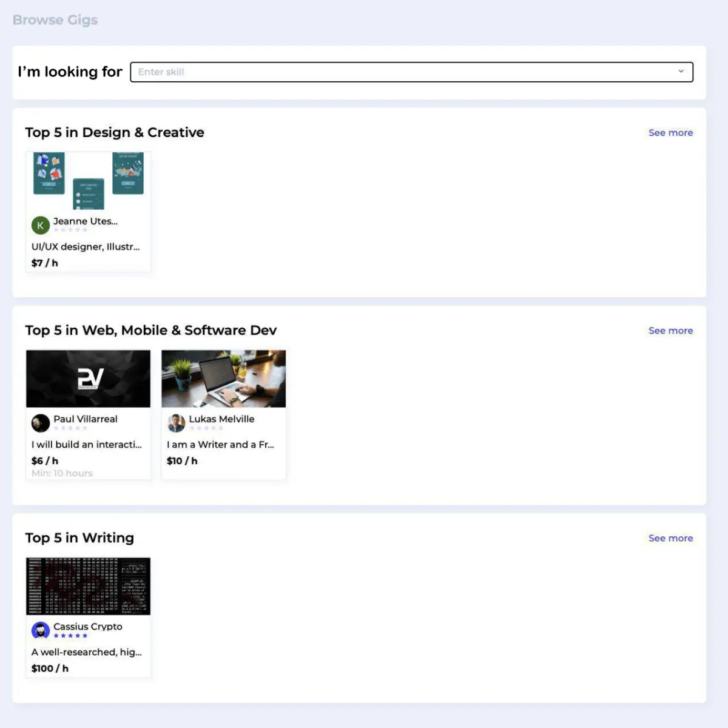Click Min: 10 hours label

pos(62,473)
